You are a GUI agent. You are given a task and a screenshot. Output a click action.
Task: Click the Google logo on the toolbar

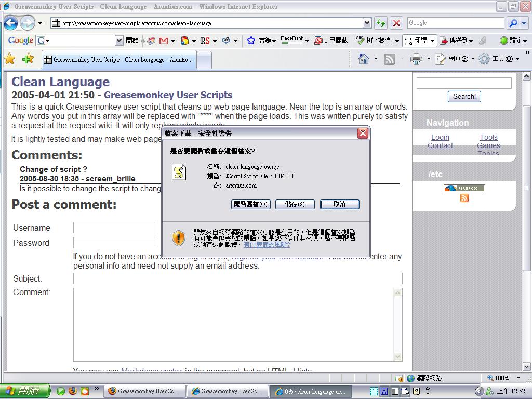pos(20,41)
